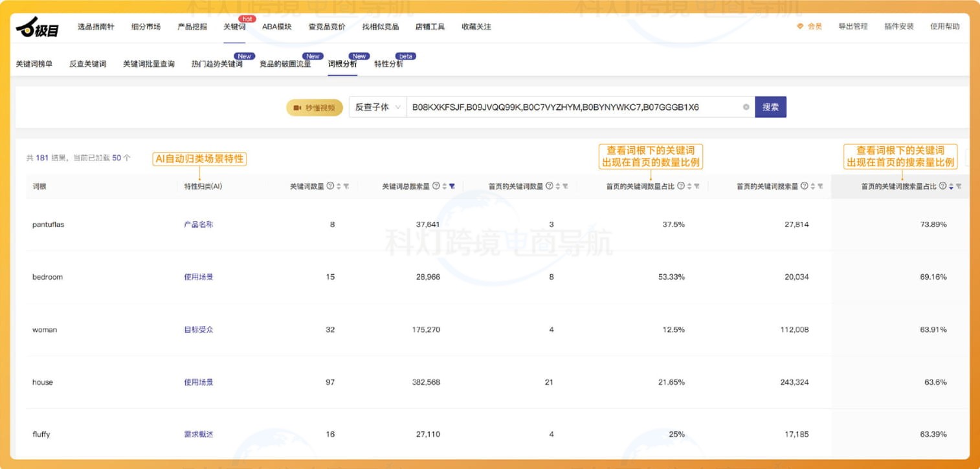Click the orange 会员 membership badge icon
The width and height of the screenshot is (980, 469).
coord(800,27)
